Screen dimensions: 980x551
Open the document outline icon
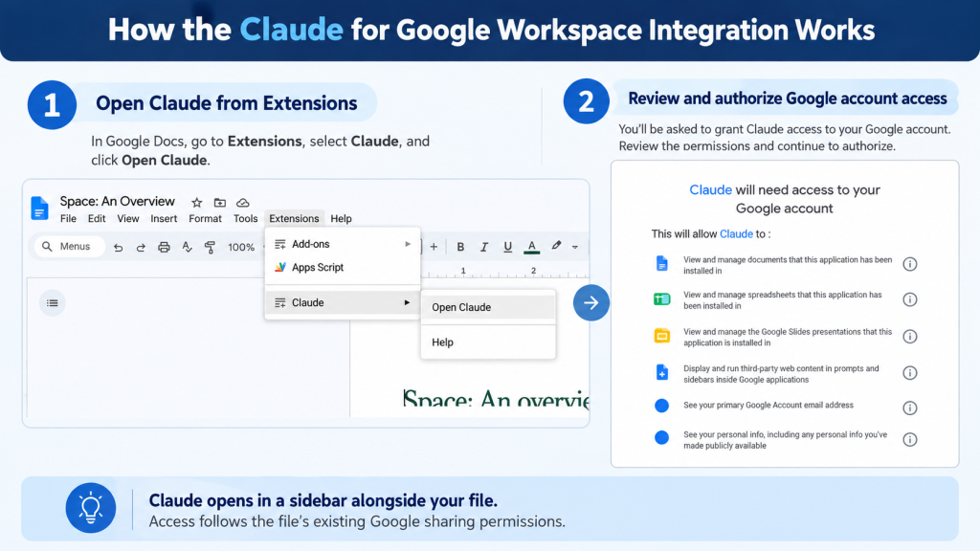[53, 303]
